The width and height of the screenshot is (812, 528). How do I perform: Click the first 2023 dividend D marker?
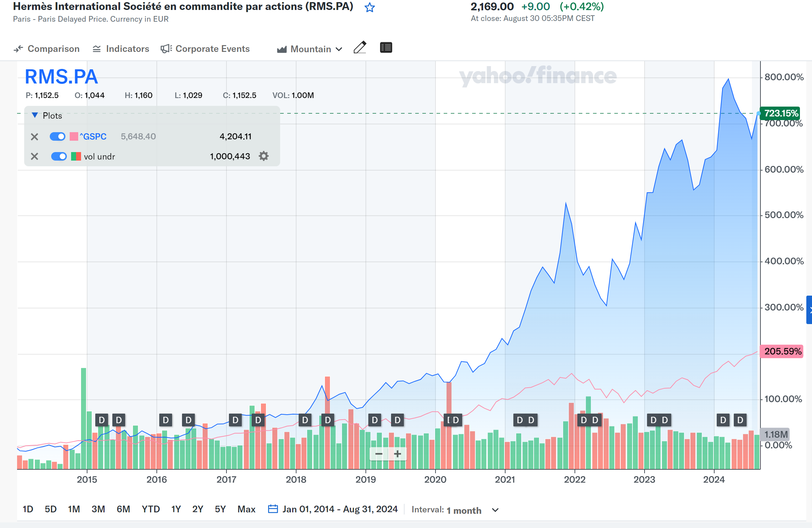653,420
